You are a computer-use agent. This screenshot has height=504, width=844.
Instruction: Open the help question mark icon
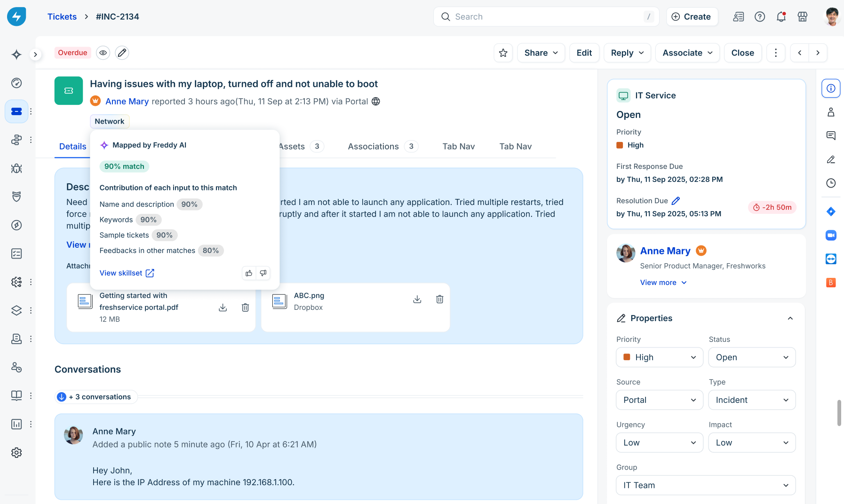click(760, 16)
